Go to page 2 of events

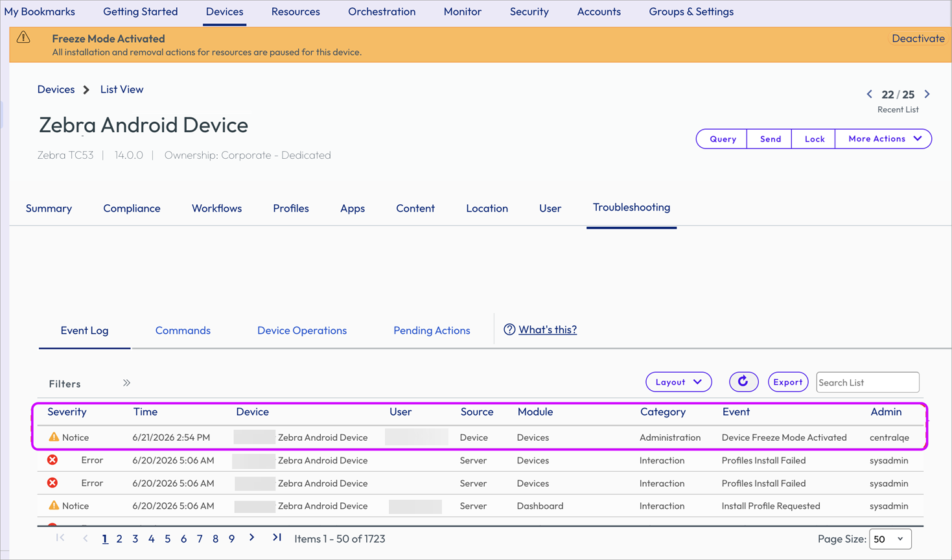119,539
